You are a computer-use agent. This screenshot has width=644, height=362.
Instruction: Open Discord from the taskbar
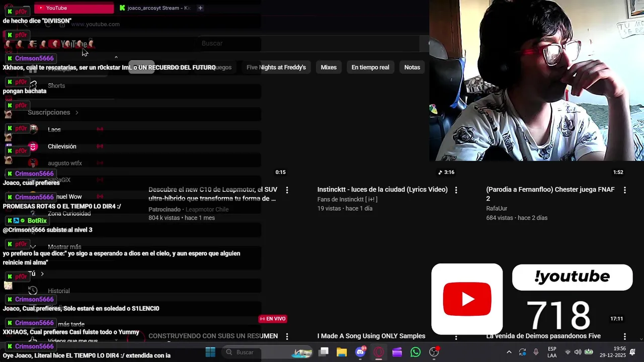pos(360,352)
